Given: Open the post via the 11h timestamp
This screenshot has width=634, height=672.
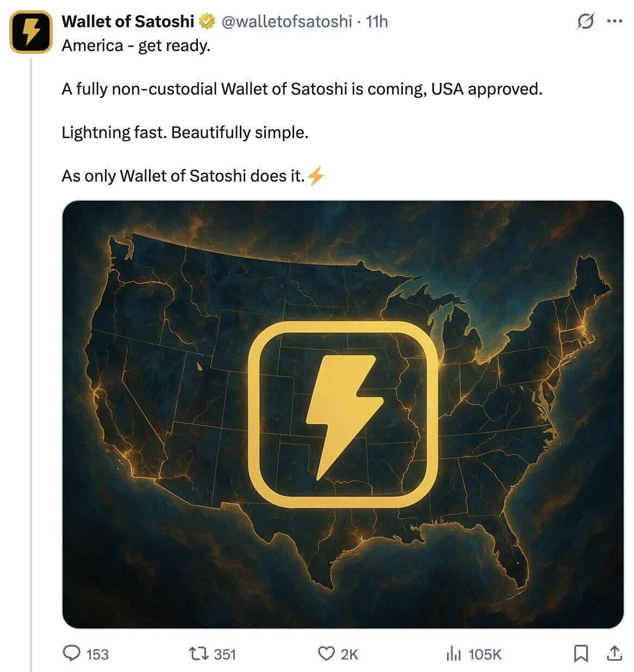Looking at the screenshot, I should pyautogui.click(x=377, y=22).
